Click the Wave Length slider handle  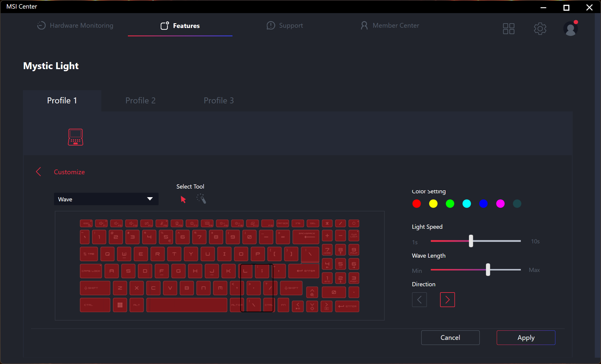click(x=488, y=270)
